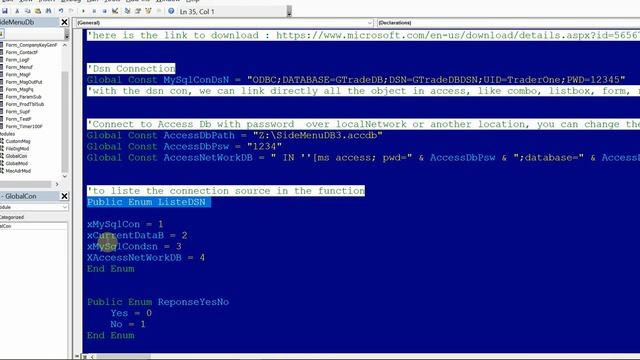Click the Break pause icon
Screen dimensions: 640x360
(x=94, y=11)
